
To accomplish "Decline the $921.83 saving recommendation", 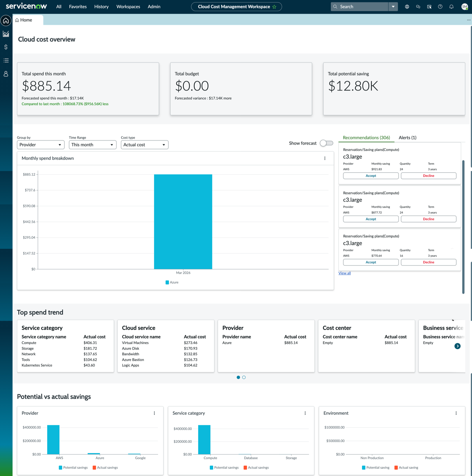I will [429, 176].
